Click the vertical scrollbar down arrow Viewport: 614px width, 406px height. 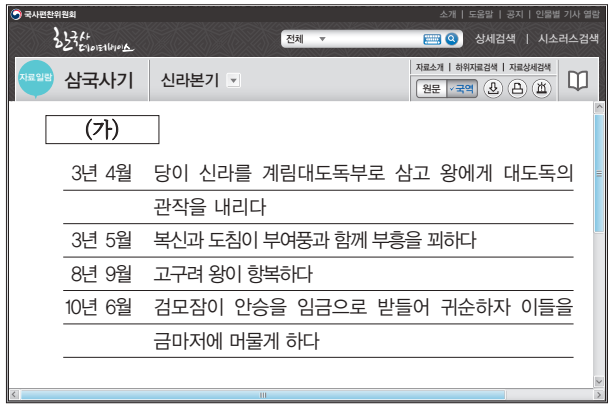(x=599, y=381)
